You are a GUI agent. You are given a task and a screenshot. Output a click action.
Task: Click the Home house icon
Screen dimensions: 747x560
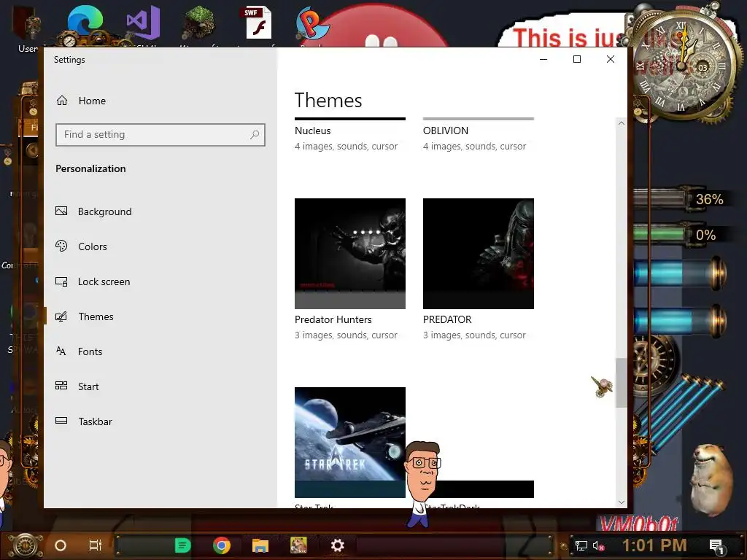tap(62, 101)
